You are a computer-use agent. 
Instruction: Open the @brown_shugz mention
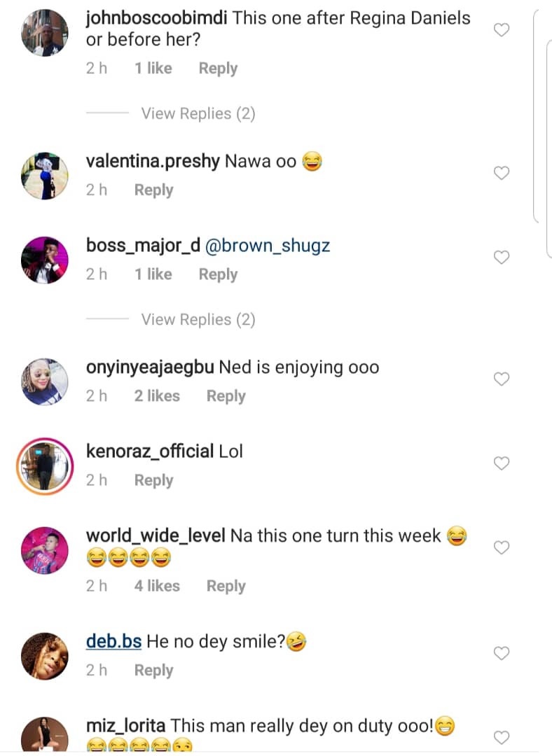pyautogui.click(x=268, y=246)
